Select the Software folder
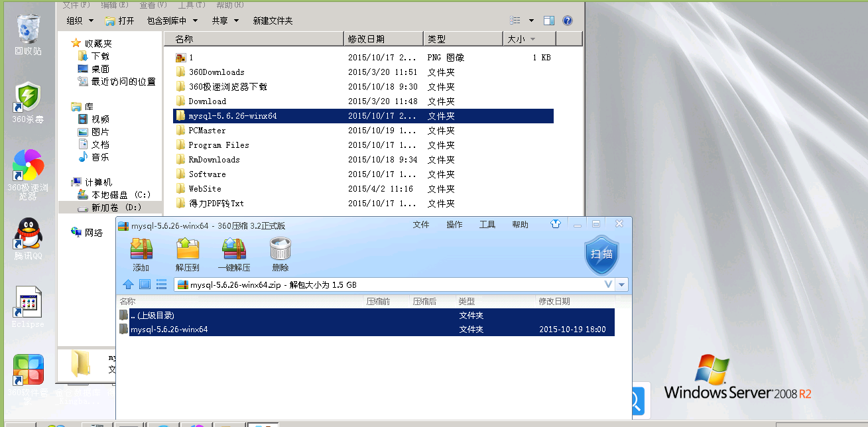Screen dimensions: 868x427 click(363, 174)
